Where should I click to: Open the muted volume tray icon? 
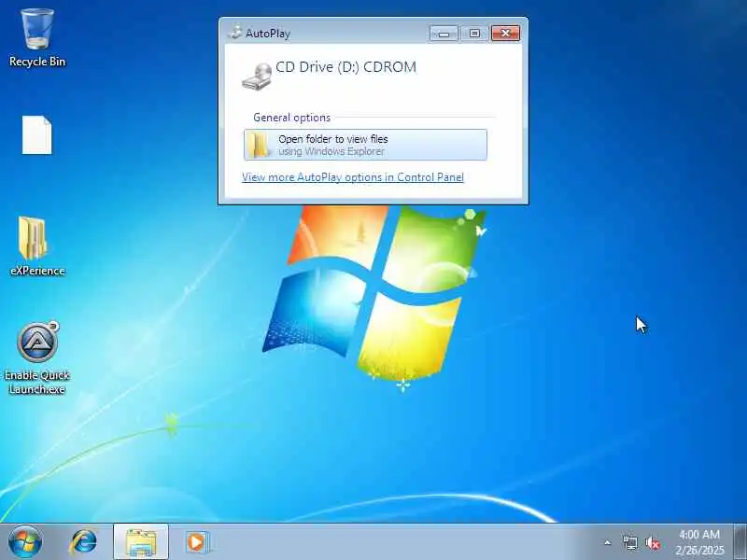[x=652, y=542]
